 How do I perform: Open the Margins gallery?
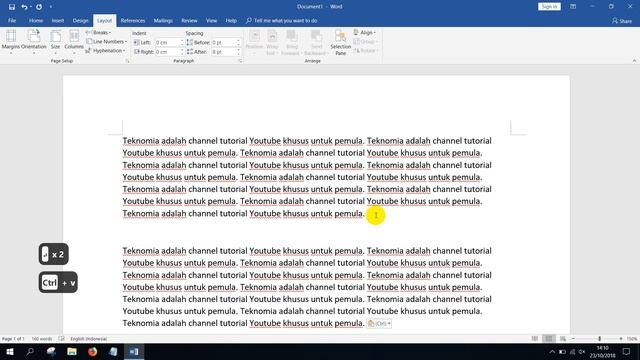coord(11,42)
